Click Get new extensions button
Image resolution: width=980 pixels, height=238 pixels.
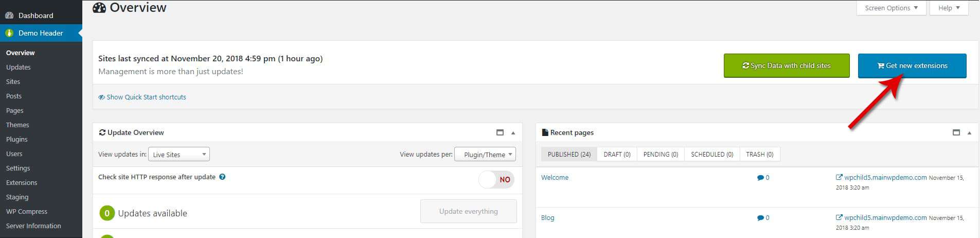(x=912, y=65)
